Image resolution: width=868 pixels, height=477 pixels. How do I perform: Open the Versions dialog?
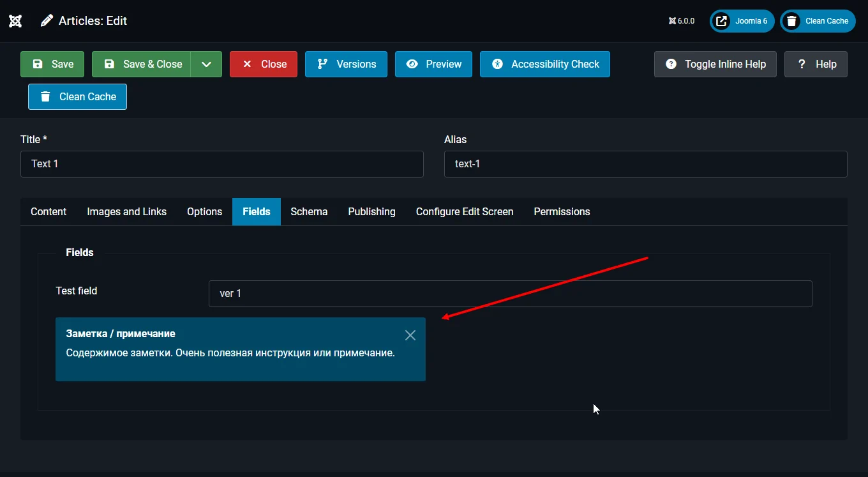[346, 64]
